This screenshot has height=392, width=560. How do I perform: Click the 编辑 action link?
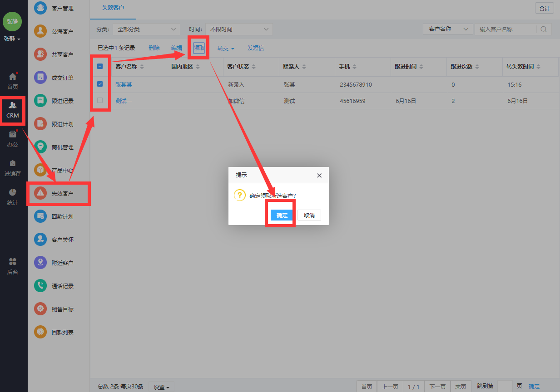point(177,48)
